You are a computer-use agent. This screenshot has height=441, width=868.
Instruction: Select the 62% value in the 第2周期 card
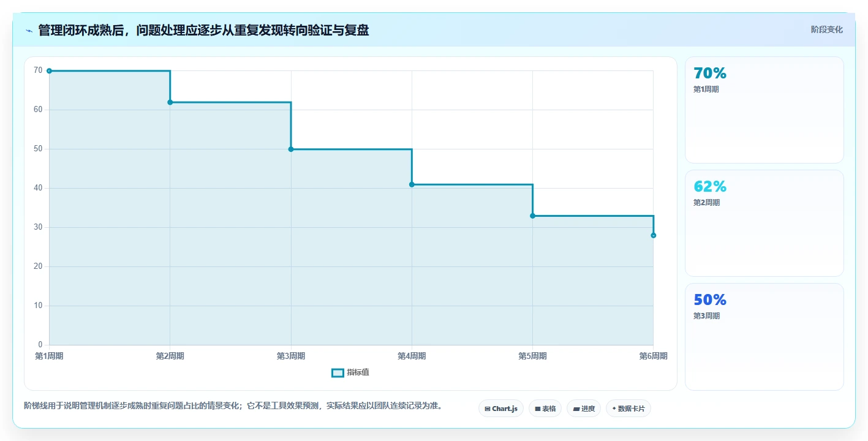(x=710, y=186)
